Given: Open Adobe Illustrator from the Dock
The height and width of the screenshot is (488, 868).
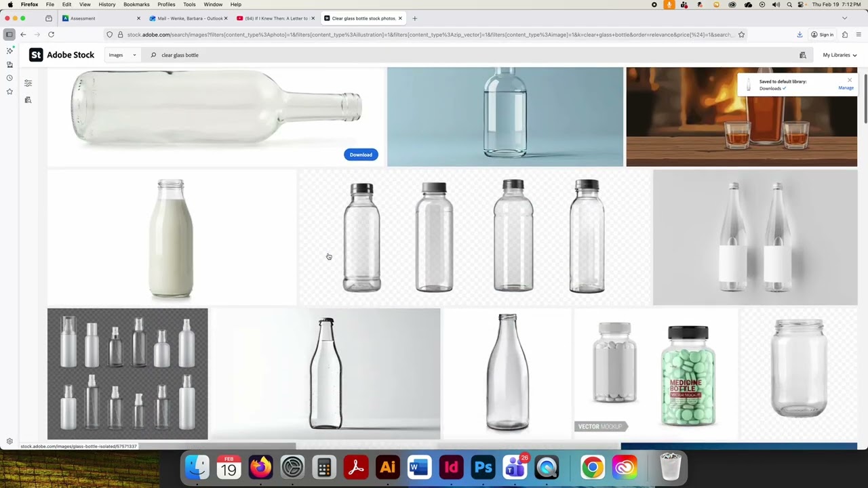Looking at the screenshot, I should pos(388,467).
